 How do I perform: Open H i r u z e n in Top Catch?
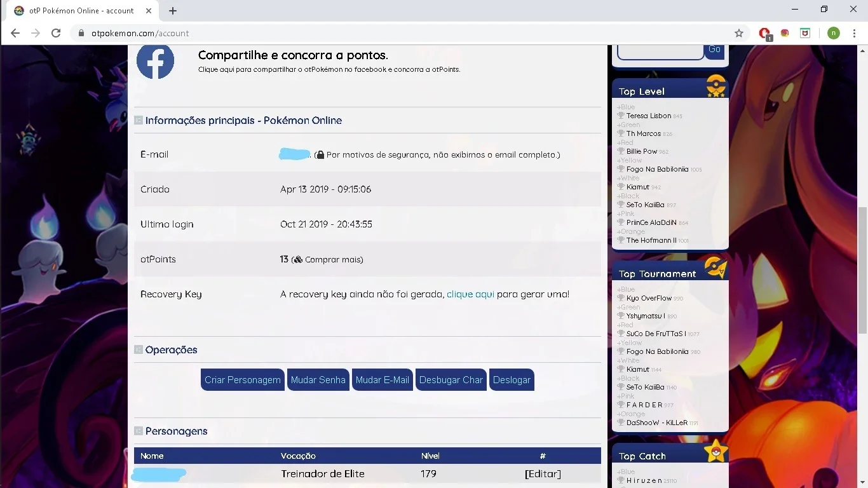point(644,480)
